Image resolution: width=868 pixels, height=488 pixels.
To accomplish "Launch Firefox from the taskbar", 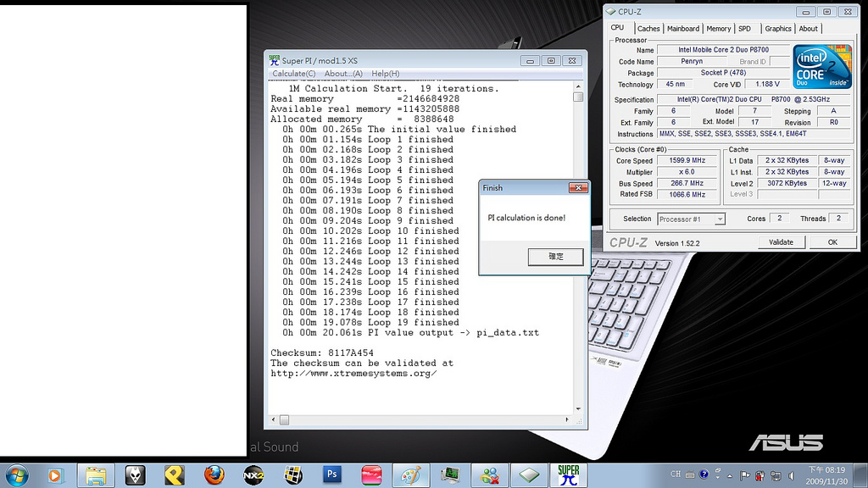I will (x=214, y=475).
